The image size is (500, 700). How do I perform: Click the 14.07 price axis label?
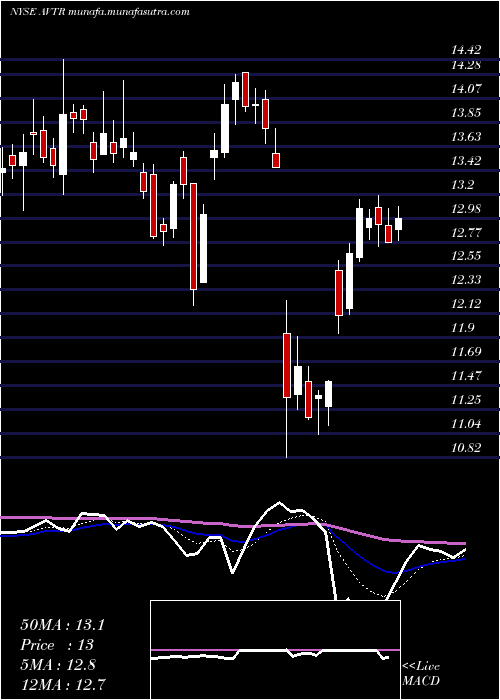coord(466,89)
